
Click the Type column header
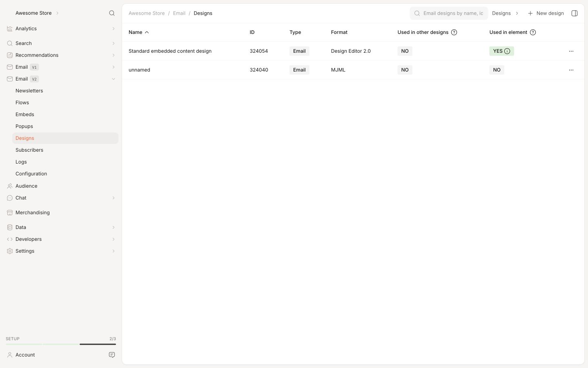[x=295, y=32]
